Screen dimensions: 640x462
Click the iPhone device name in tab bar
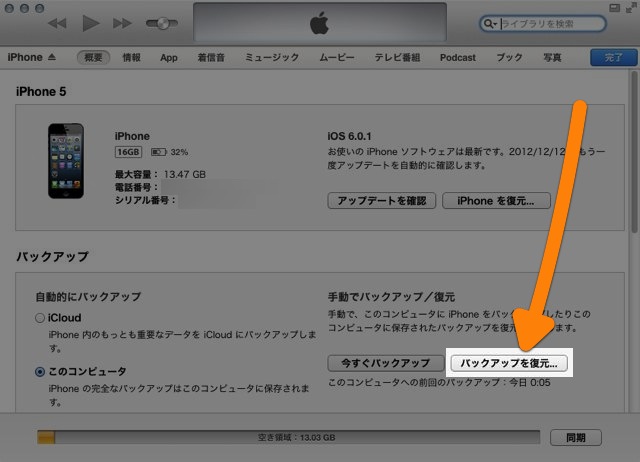(x=25, y=57)
